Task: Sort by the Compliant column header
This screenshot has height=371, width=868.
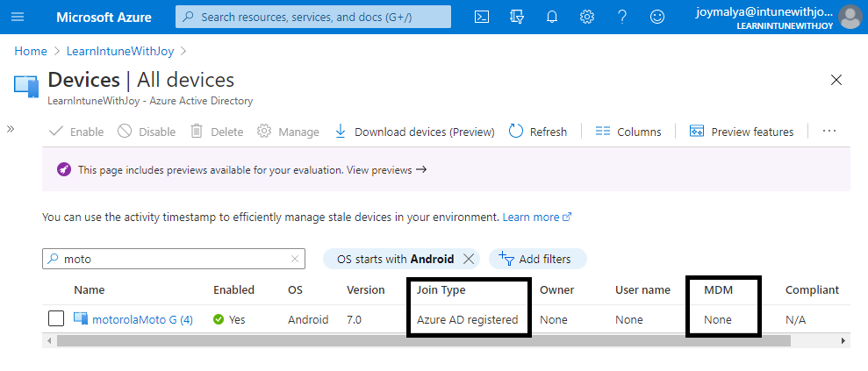Action: 812,289
